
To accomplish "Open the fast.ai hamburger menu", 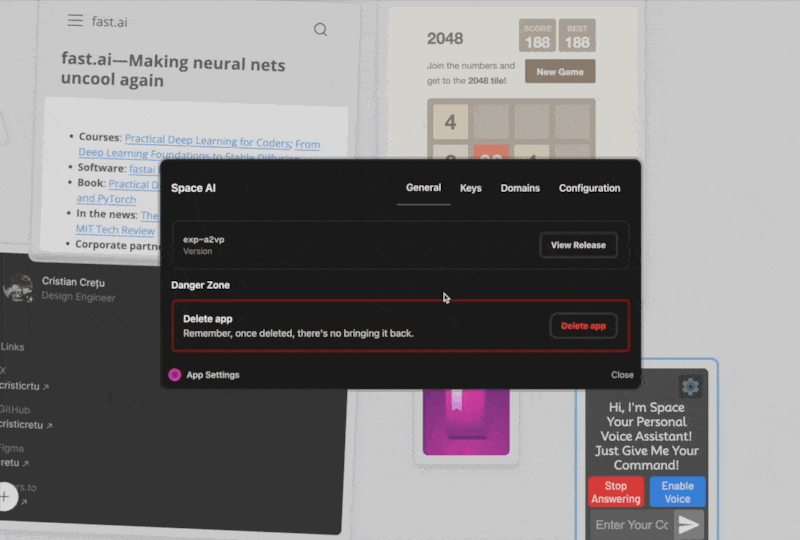I will pyautogui.click(x=75, y=21).
